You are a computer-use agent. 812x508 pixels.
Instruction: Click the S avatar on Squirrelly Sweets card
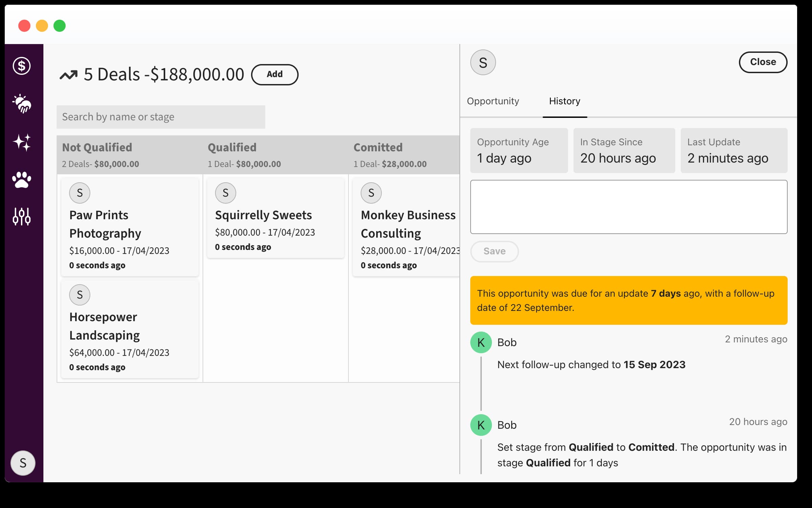pos(225,193)
